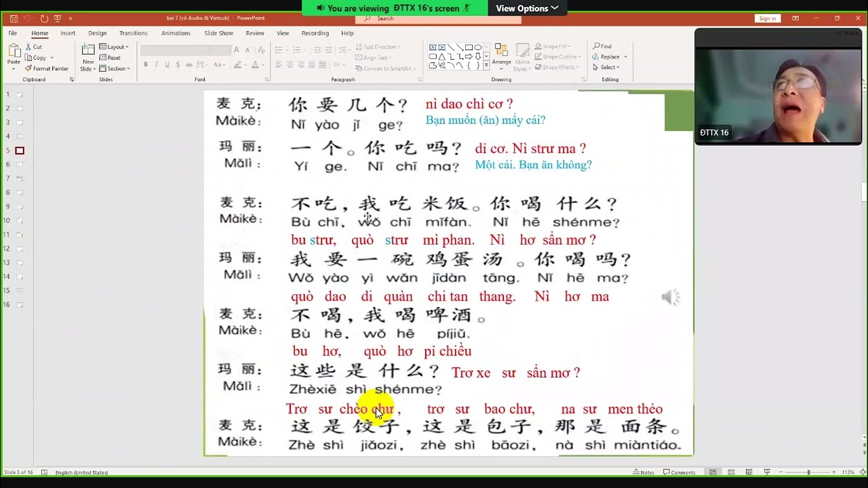
Task: Click Find in Editing group
Action: pyautogui.click(x=601, y=46)
